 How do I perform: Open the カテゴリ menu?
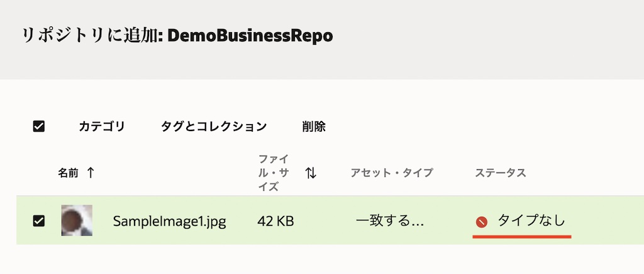coord(102,127)
